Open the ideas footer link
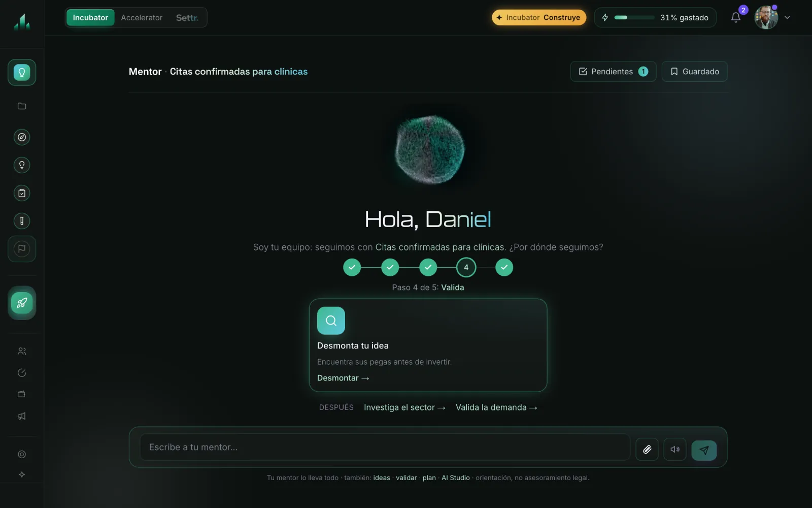 pyautogui.click(x=382, y=478)
